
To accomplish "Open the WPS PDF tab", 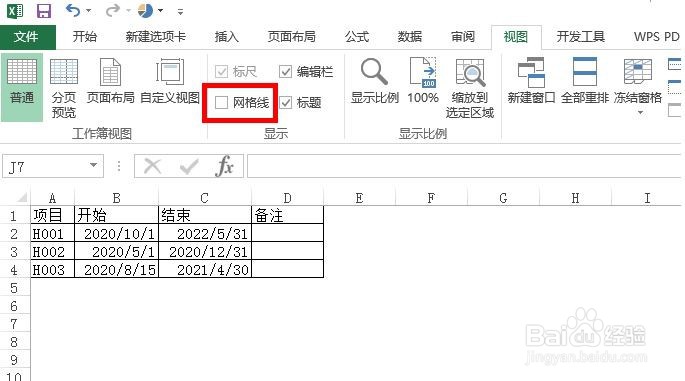I will point(657,37).
